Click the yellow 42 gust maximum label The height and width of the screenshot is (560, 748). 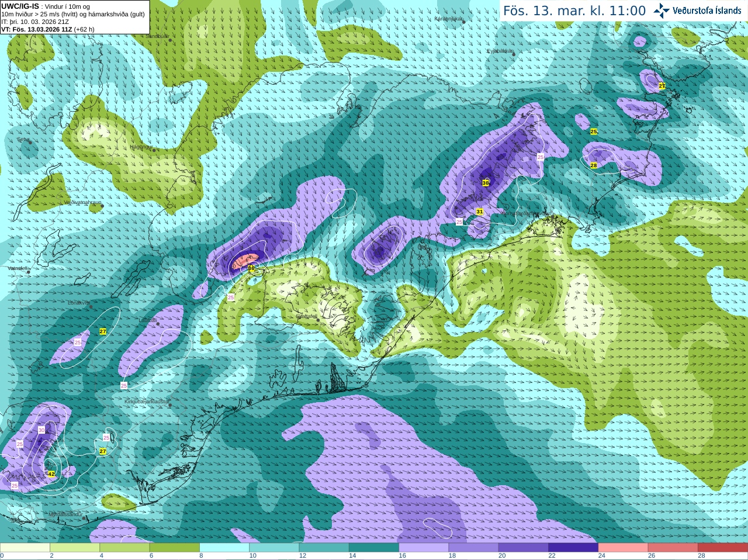pos(51,474)
